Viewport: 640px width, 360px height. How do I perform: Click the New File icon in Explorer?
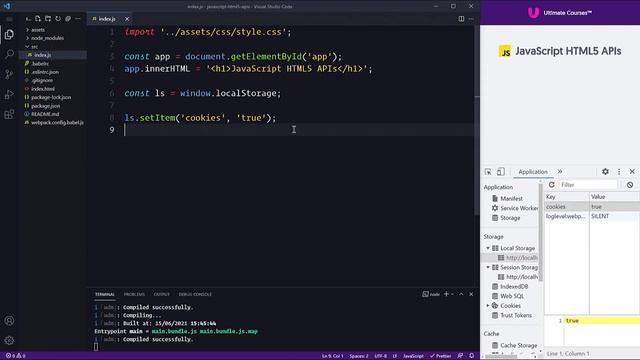point(38,19)
